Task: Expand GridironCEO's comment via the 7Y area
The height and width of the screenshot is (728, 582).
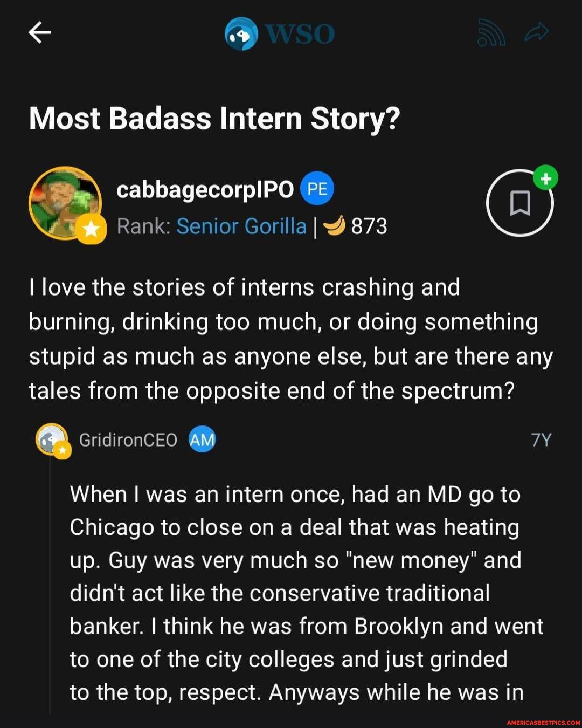Action: [x=541, y=439]
